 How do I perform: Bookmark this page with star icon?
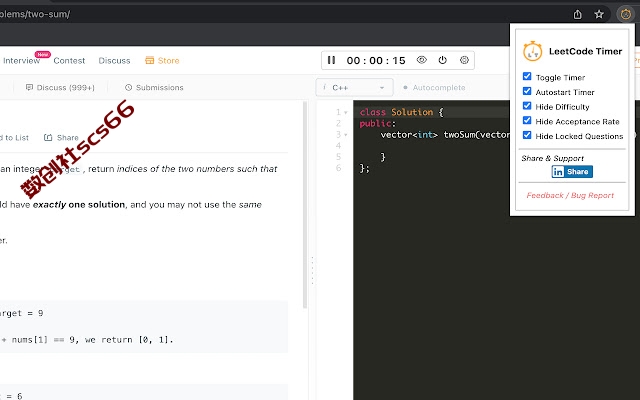click(599, 14)
